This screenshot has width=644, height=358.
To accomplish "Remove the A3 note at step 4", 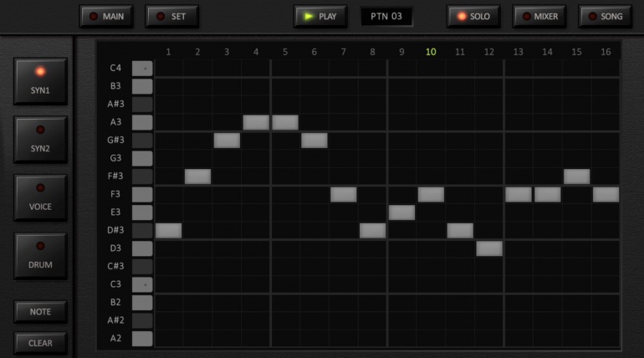I will coord(256,122).
